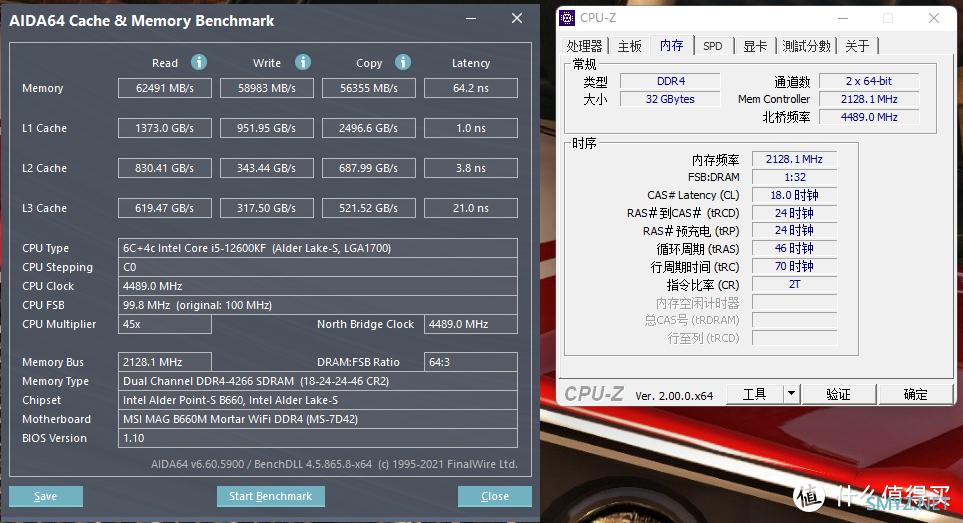Viewport: 963px width, 523px height.
Task: Click the CPU Multiplier field 45x
Action: point(165,324)
